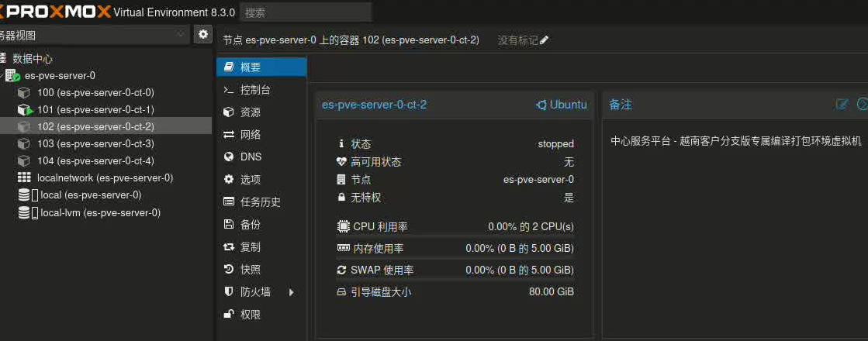Viewport: 868px width, 341px height.
Task: Select local (es-pve-server-0) storage
Action: coord(91,195)
